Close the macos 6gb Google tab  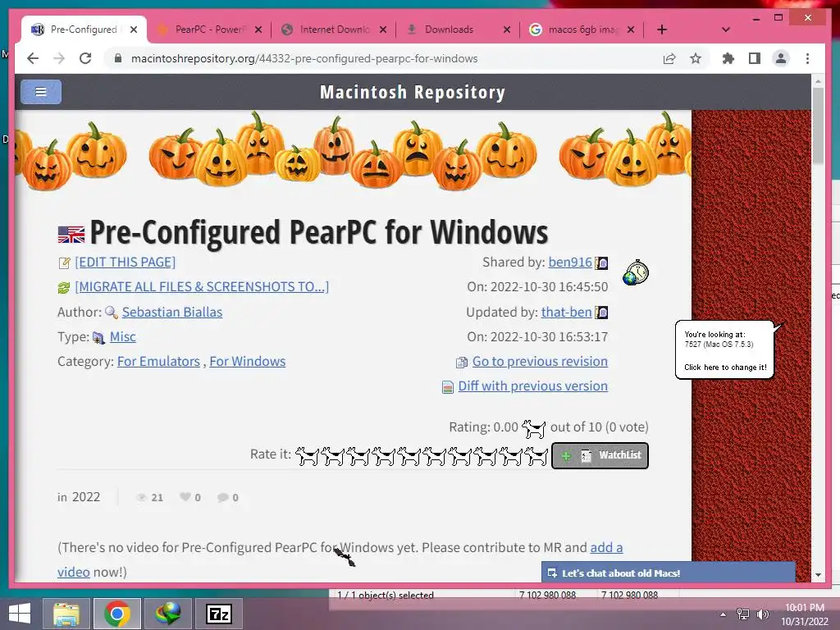pos(631,30)
